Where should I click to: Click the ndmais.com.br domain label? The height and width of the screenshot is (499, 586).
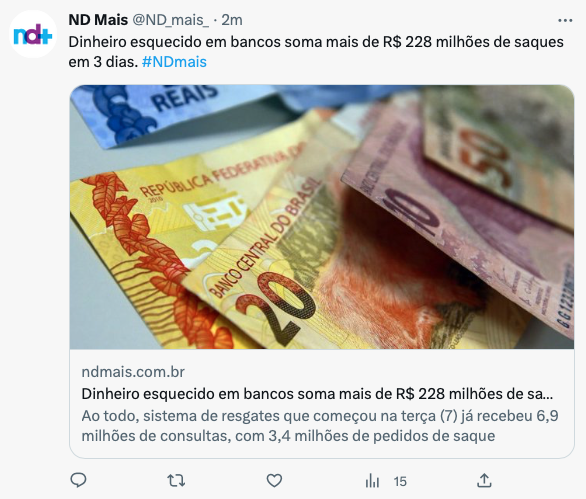[x=133, y=372]
